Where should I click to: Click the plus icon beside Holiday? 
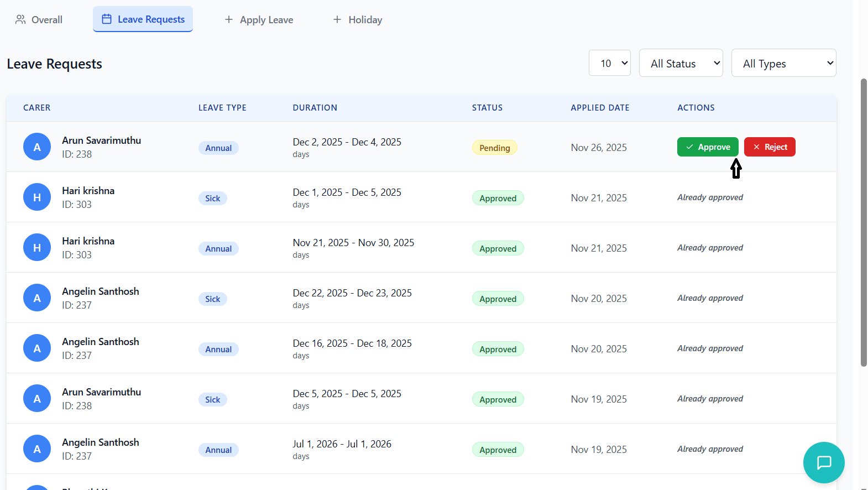(x=337, y=20)
